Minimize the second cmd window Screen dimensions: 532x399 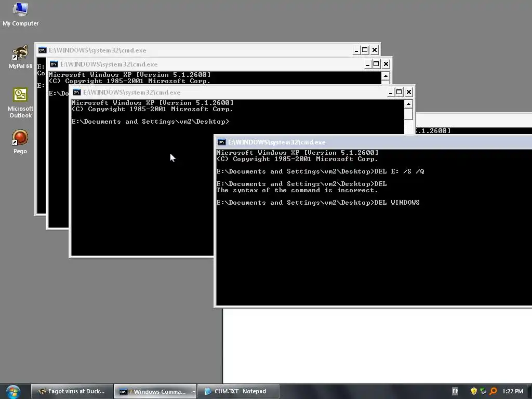click(x=368, y=64)
